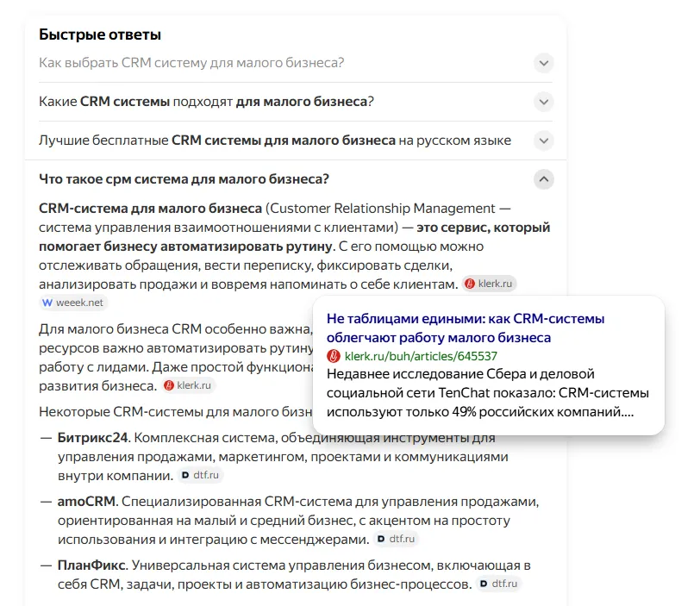Follow klerk.ru/buh/articles/645537 URL in popup
Viewport: 700px width, 606px height.
(x=421, y=356)
